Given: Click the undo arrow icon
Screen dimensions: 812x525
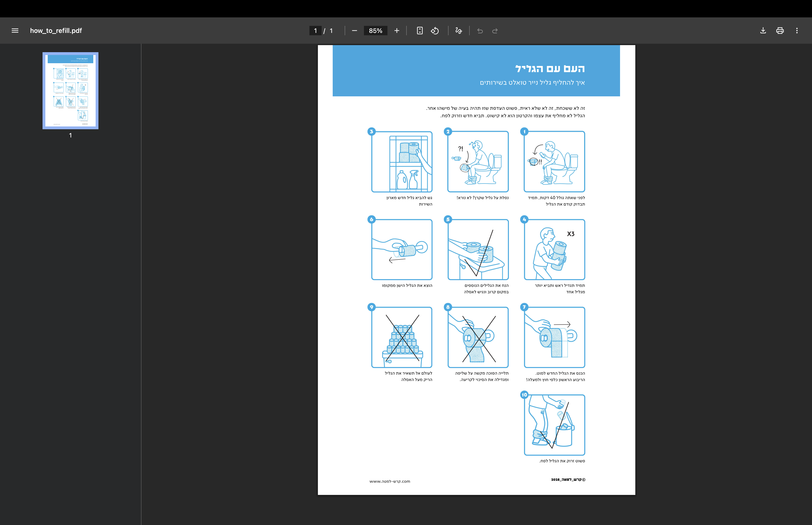Looking at the screenshot, I should (x=480, y=31).
